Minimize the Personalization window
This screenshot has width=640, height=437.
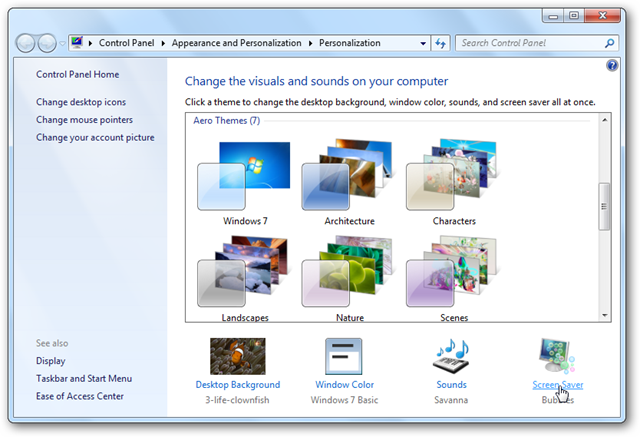[x=553, y=16]
